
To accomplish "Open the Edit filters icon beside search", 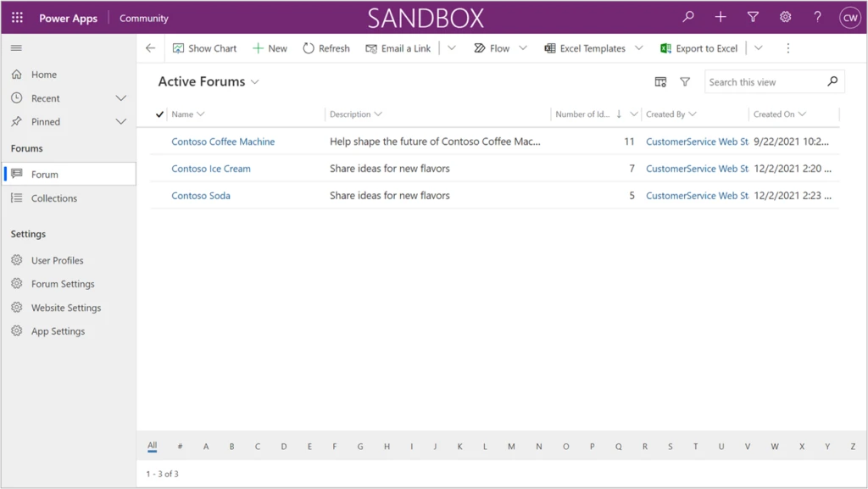I will [x=685, y=81].
